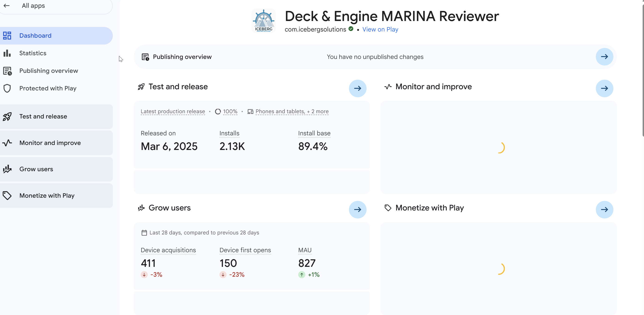Click the Installs metric label
644x315 pixels.
(x=229, y=133)
